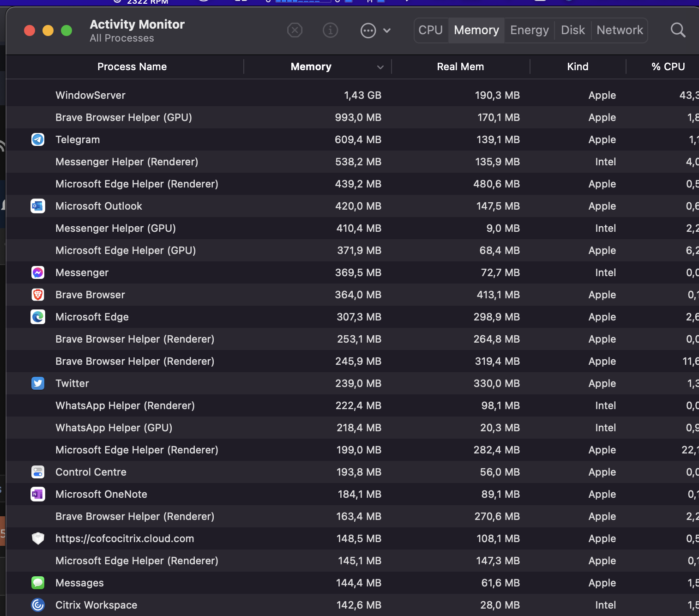
Task: Select the Brave Browser process name
Action: 90,295
